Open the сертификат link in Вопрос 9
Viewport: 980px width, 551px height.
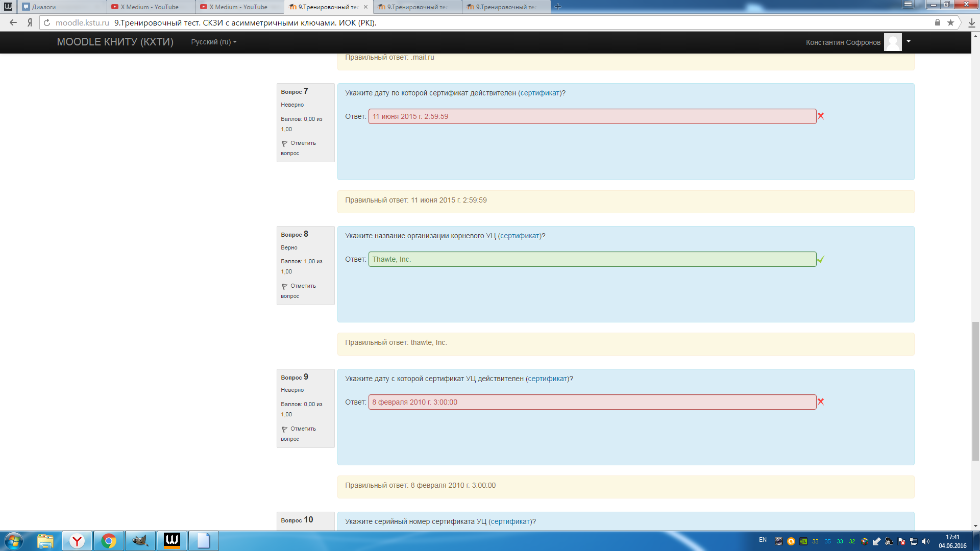[548, 379]
